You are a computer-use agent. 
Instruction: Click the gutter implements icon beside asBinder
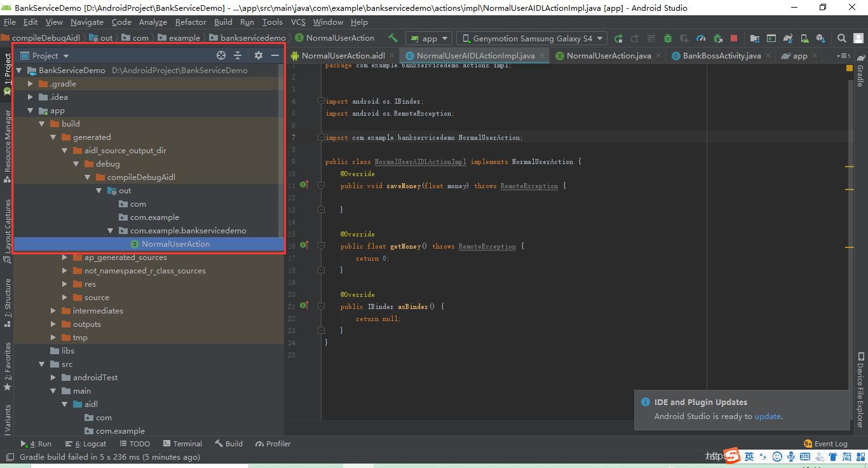point(304,306)
